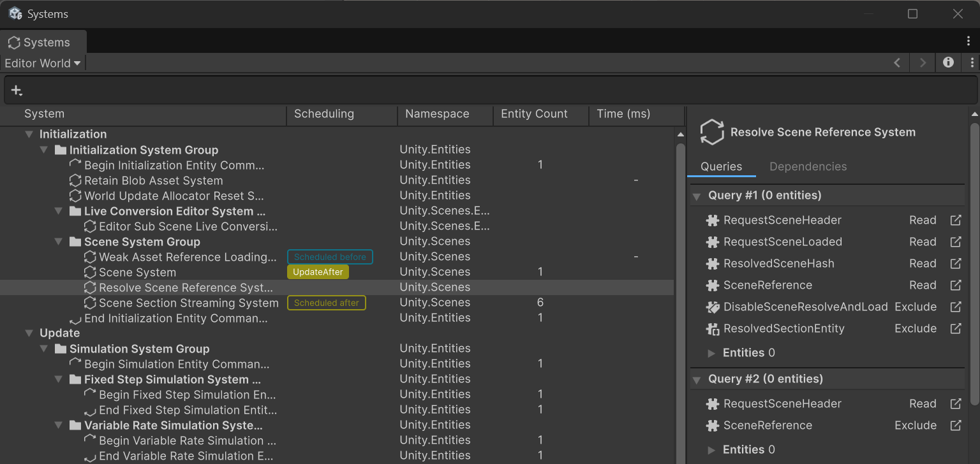
Task: Switch to the Queries tab
Action: (722, 167)
